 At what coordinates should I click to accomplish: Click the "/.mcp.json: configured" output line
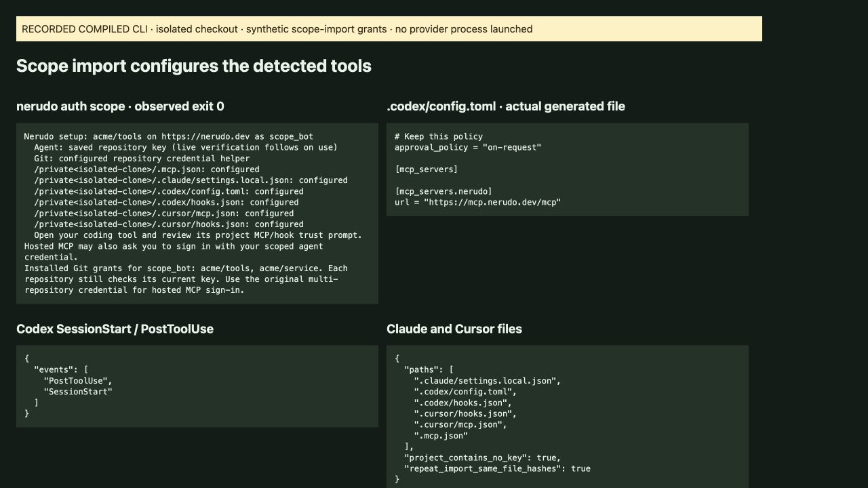point(147,169)
